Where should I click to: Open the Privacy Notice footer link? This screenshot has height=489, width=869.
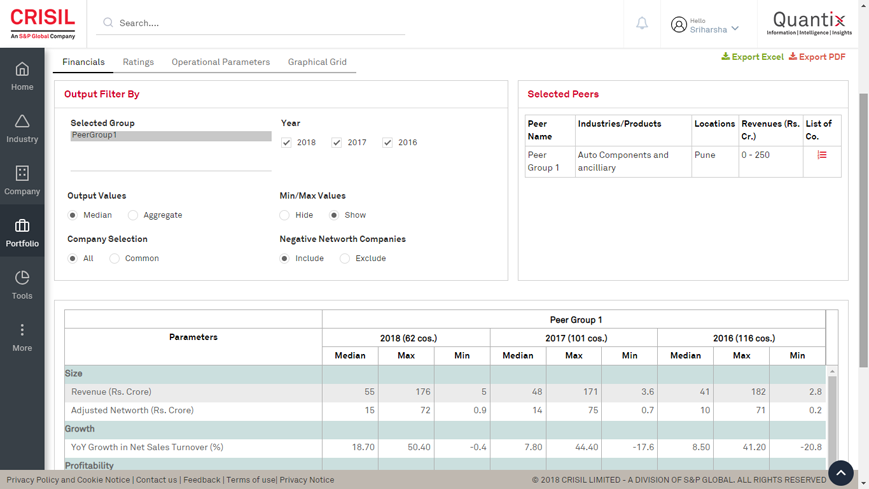point(307,480)
